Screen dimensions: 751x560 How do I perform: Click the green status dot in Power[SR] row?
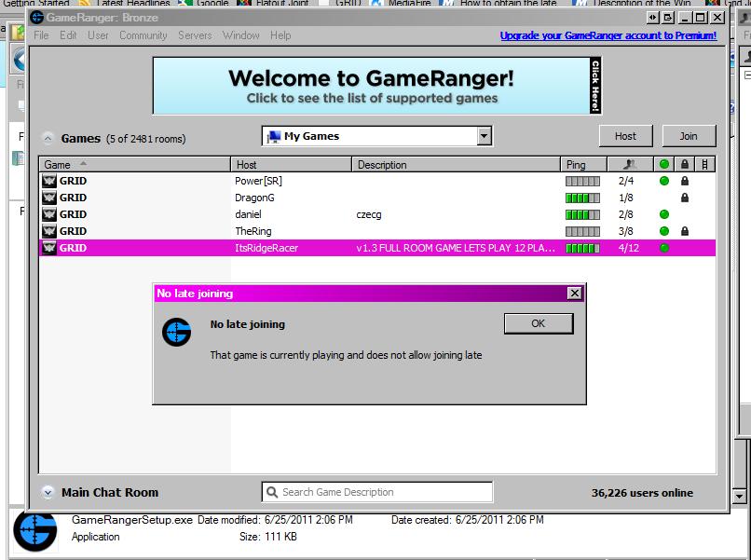[663, 181]
